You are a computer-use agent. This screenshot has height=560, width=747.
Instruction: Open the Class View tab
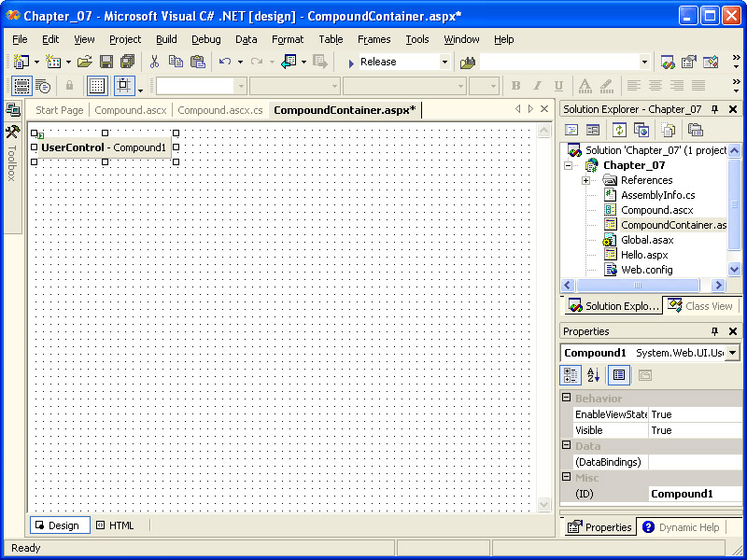[700, 306]
